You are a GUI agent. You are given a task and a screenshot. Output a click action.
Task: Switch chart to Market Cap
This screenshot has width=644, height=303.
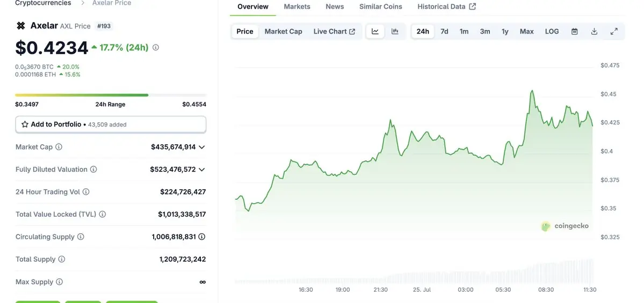point(284,32)
